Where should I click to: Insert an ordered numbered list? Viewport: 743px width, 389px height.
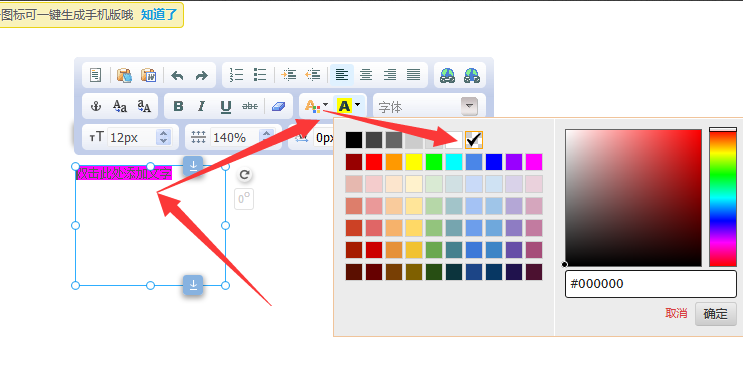point(236,75)
